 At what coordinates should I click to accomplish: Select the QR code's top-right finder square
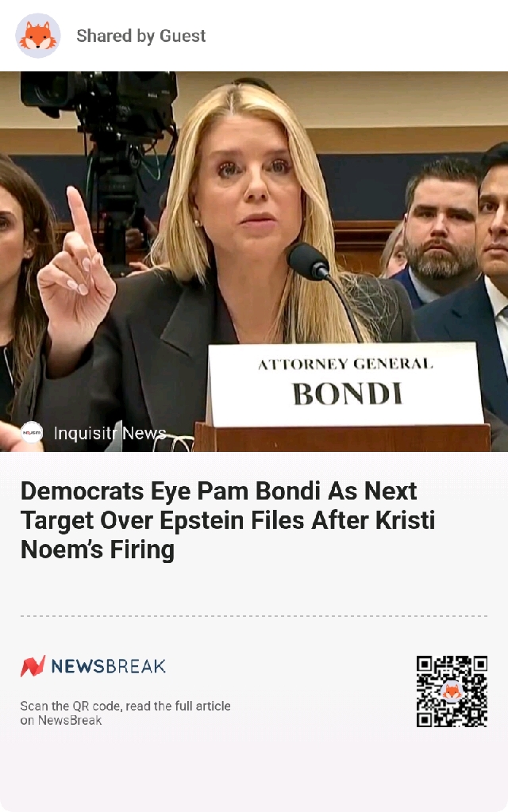pyautogui.click(x=479, y=664)
